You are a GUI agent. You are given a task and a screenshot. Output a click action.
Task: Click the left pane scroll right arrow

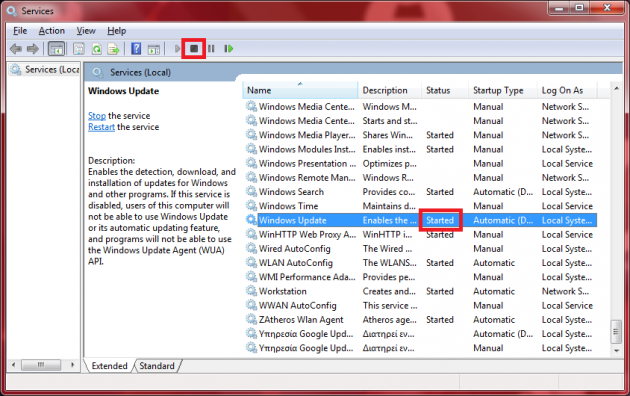pyautogui.click(x=73, y=365)
